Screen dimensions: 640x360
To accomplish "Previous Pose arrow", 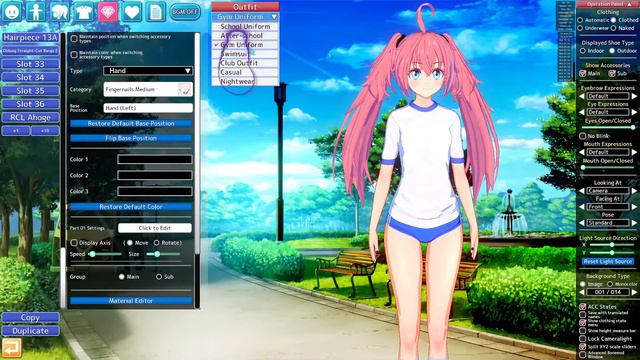I will pos(582,223).
